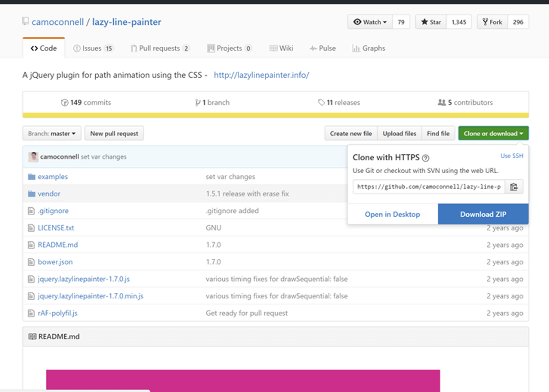Click the commits history icon
The image size is (549, 392).
[x=64, y=102]
